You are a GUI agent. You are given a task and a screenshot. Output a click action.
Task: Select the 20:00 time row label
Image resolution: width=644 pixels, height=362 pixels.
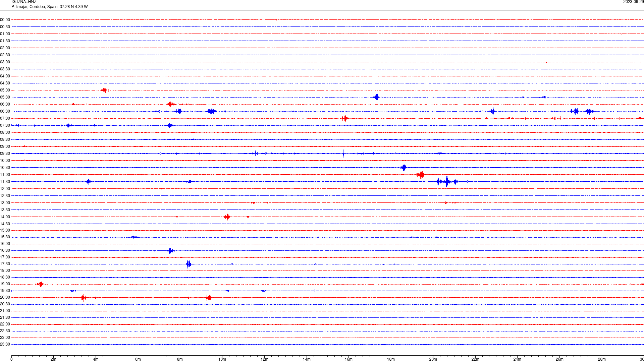pyautogui.click(x=5, y=297)
